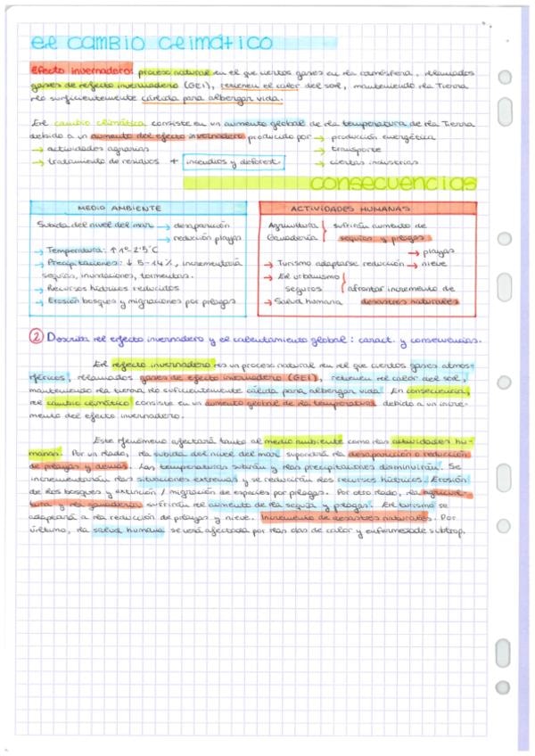Click 'seguros' in the red box
The height and width of the screenshot is (756, 535).
point(303,289)
